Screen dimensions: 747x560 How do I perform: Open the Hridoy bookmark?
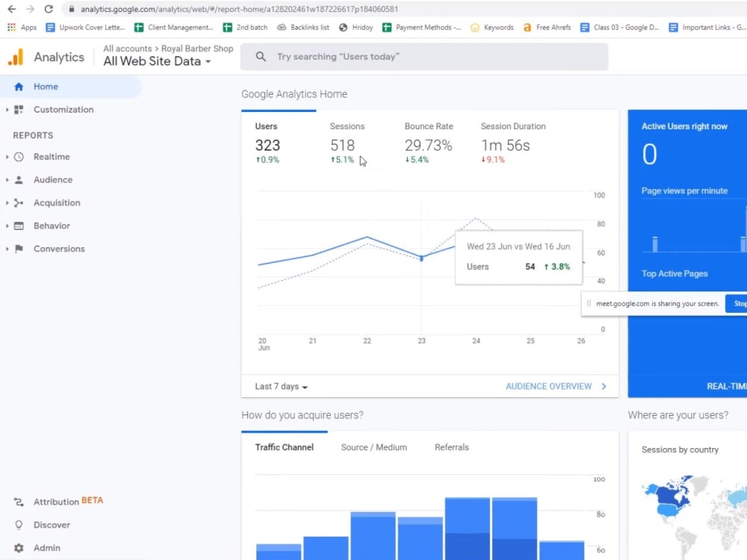click(356, 27)
